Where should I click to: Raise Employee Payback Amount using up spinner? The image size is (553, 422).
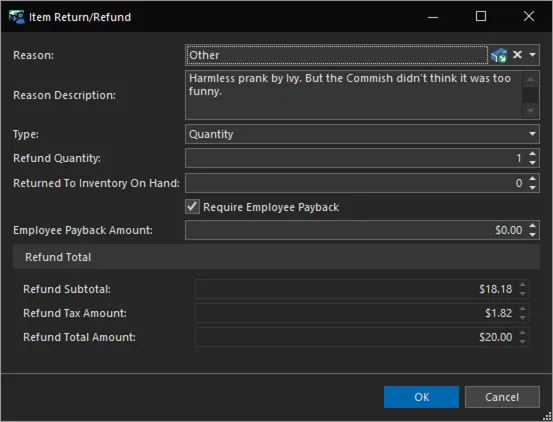(x=532, y=226)
